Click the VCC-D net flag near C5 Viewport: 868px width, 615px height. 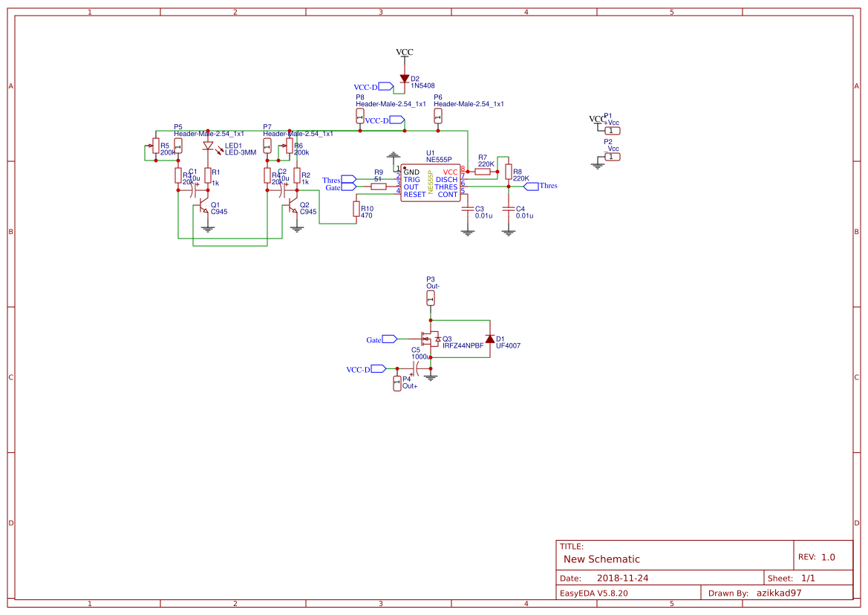(378, 368)
